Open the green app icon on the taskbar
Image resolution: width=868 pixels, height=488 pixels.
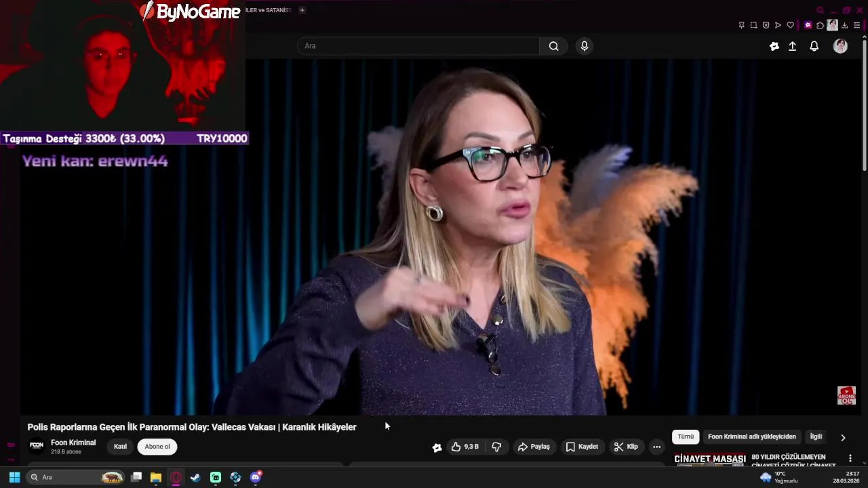tap(216, 477)
